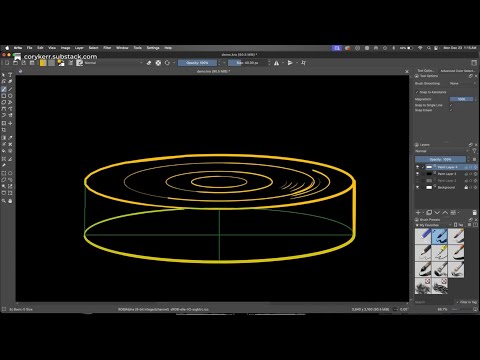Open the Brush Smoothing dropdown
The width and height of the screenshot is (480, 360).
click(x=462, y=83)
